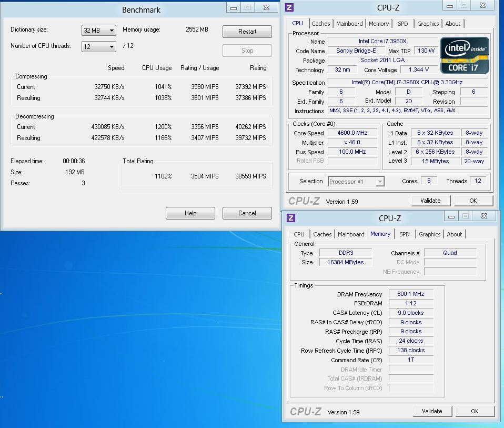Click the CPU-Z logo icon in the Memory window title bar
Image resolution: width=504 pixels, height=428 pixels.
coord(291,218)
